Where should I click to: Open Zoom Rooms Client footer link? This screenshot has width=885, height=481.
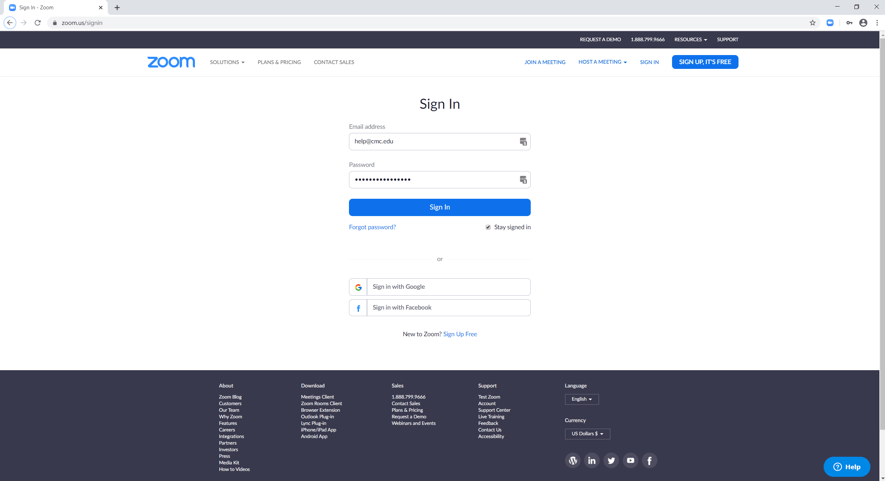click(x=321, y=404)
